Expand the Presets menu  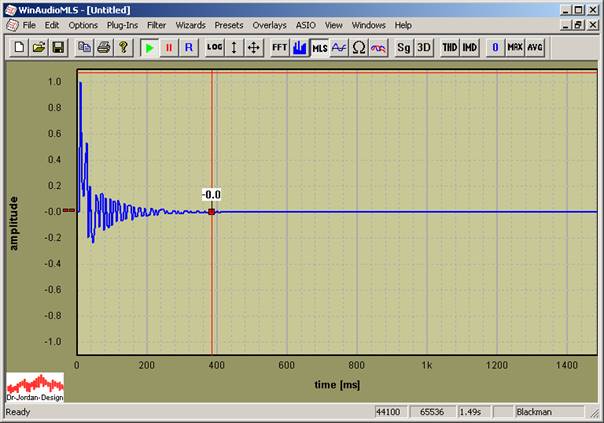tap(228, 24)
